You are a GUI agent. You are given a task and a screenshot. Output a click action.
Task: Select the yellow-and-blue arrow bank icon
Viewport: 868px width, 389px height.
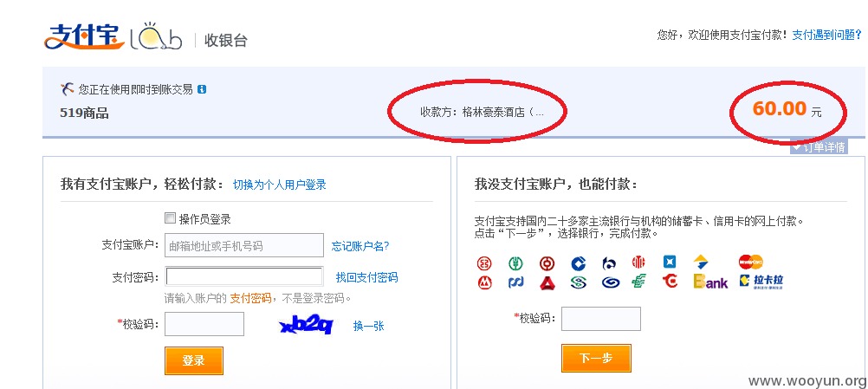702,262
